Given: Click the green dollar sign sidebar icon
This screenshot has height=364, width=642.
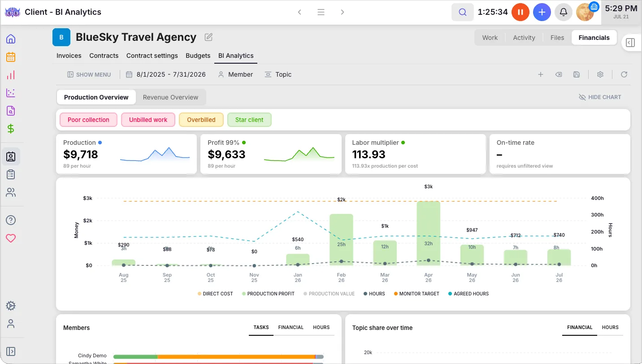Looking at the screenshot, I should point(11,129).
